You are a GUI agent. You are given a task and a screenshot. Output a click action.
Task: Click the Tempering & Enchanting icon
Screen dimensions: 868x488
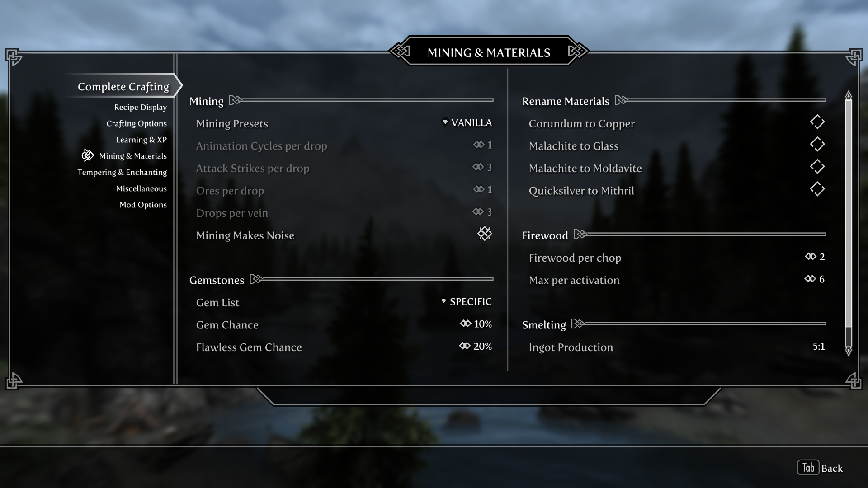[x=122, y=172]
